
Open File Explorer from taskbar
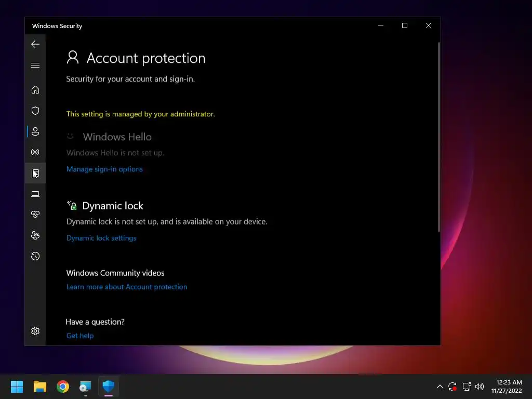(x=39, y=387)
